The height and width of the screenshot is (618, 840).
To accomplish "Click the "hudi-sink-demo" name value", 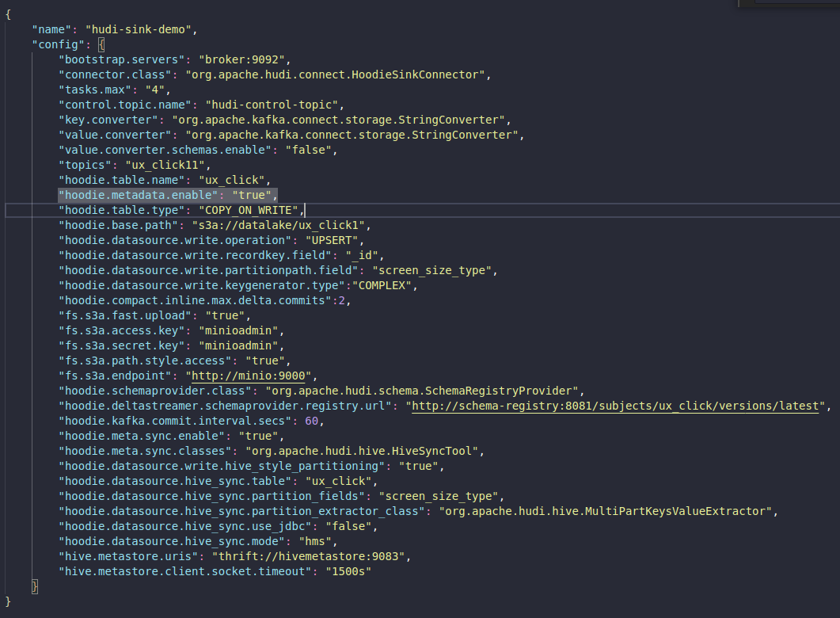I will pyautogui.click(x=139, y=29).
